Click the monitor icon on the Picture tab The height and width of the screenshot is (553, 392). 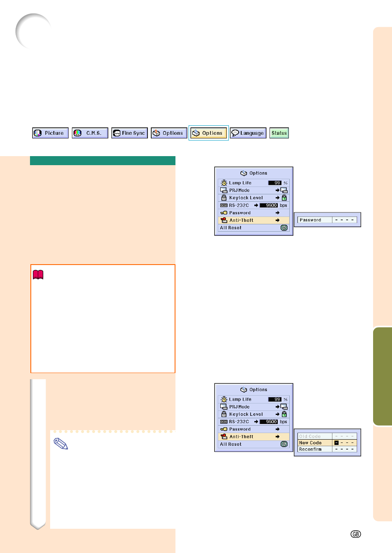pyautogui.click(x=38, y=133)
